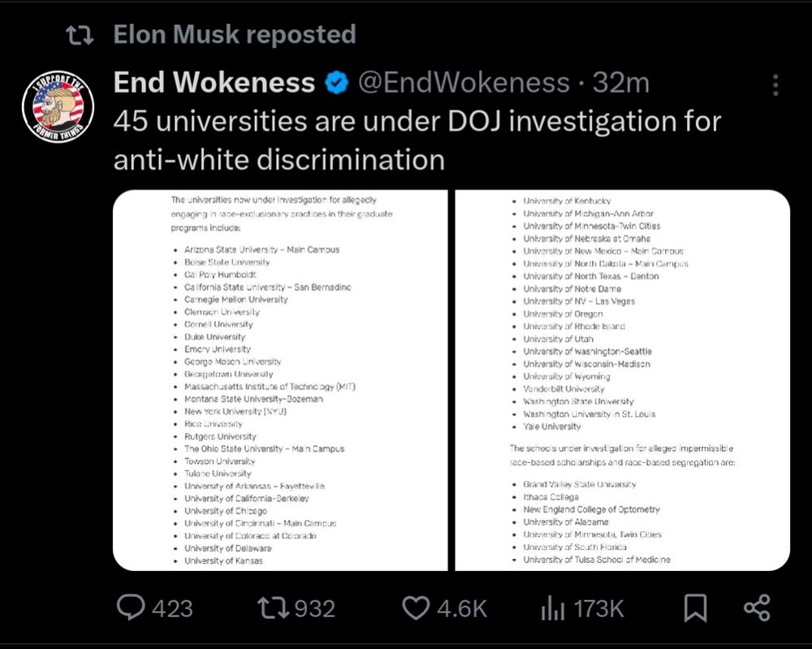The height and width of the screenshot is (649, 812).
Task: Click the 173K views count
Action: tap(598, 608)
